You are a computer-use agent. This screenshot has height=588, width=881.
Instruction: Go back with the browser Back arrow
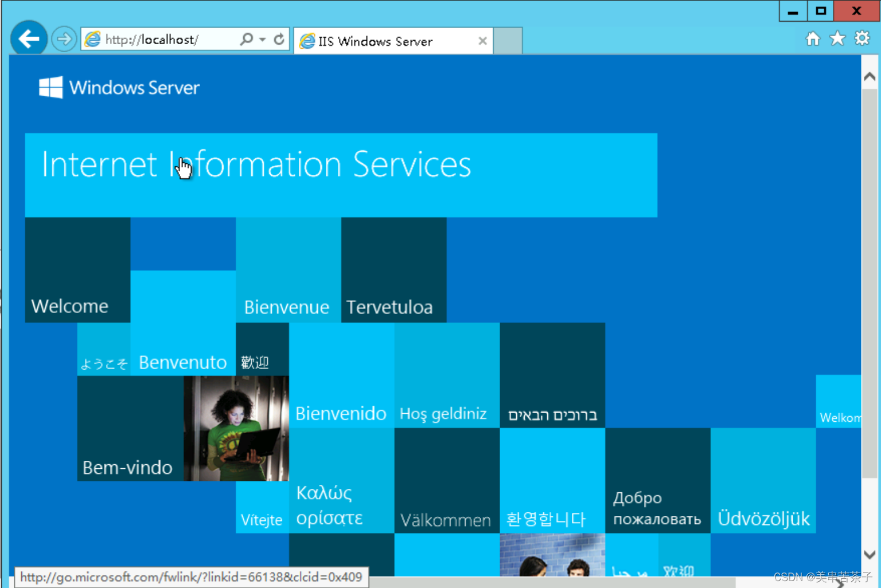tap(29, 39)
